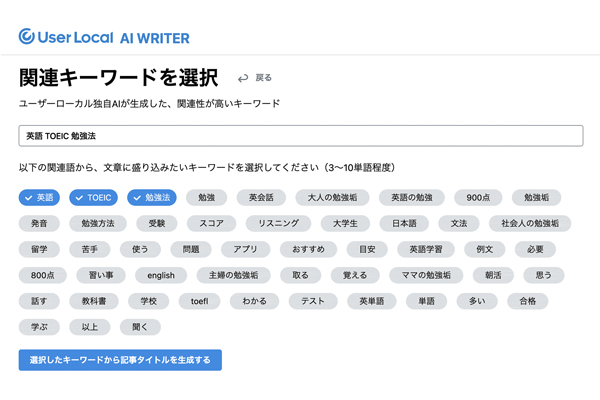Select the 社会人の勉強垢 keyword chip
600x400 pixels.
pos(530,223)
